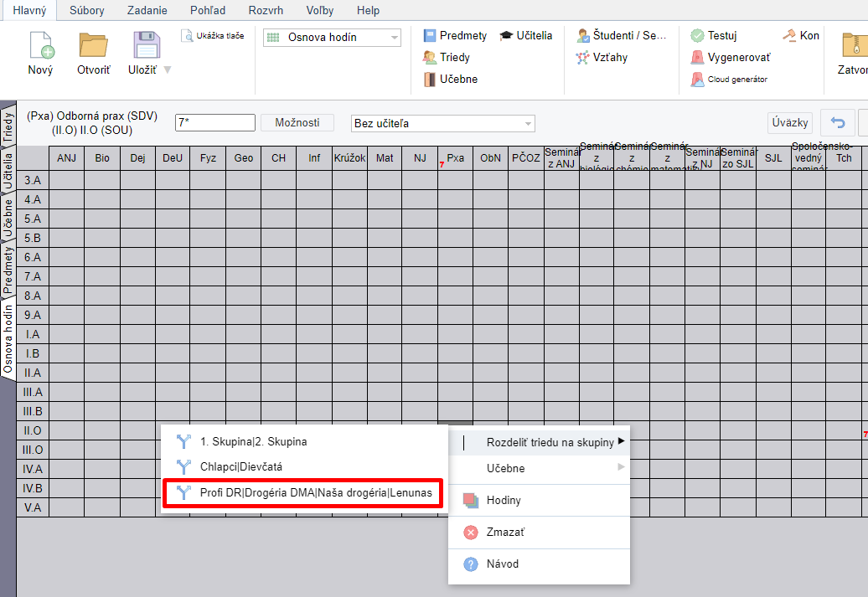Click the Možnosti button
Screen dimensions: 868x597
(297, 123)
